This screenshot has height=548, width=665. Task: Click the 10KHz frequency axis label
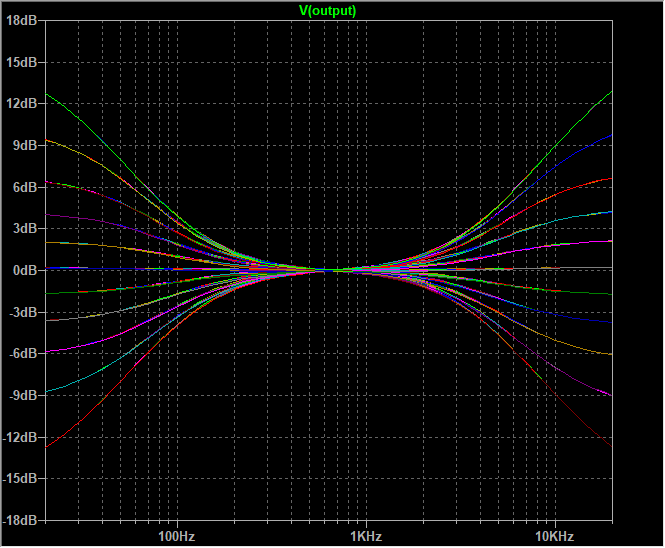[x=555, y=537]
